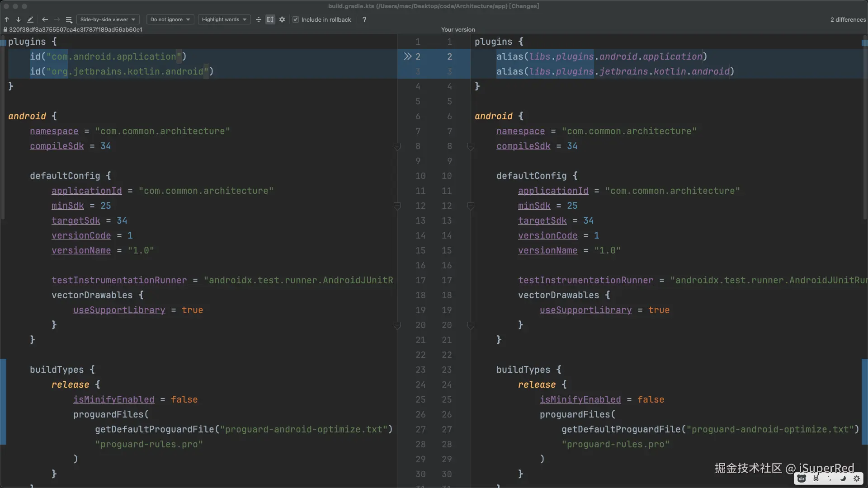The height and width of the screenshot is (488, 868).
Task: Click the moon icon in input method bar
Action: [x=843, y=479]
